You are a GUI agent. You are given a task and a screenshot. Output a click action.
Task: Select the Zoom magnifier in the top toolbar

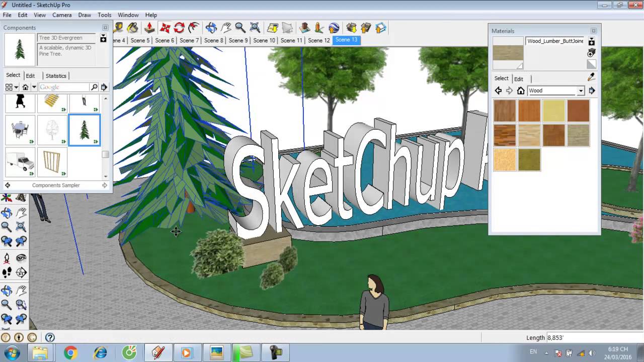pyautogui.click(x=240, y=28)
